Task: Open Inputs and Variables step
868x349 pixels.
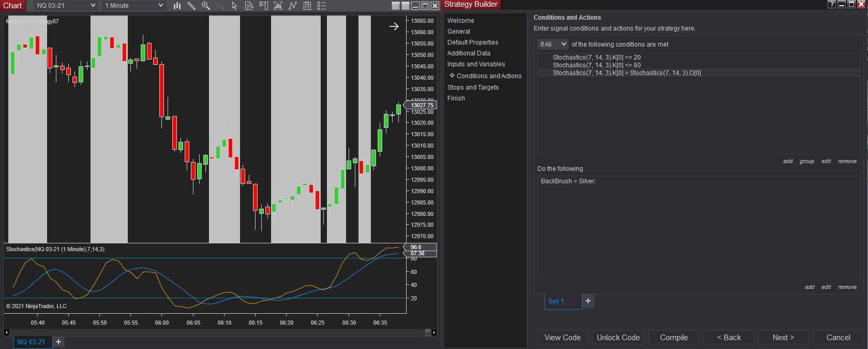Action: tap(476, 64)
